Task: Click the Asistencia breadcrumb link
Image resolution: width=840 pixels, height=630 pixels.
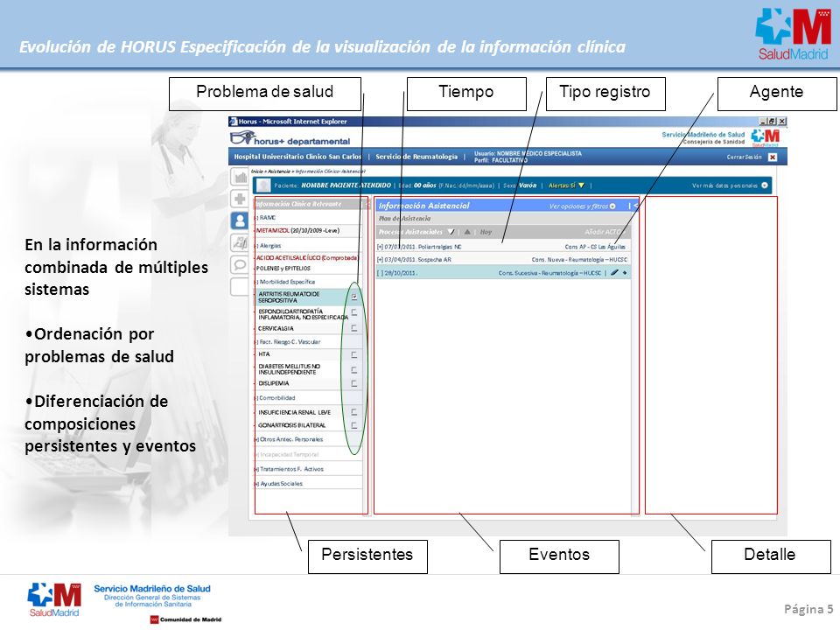Action: pyautogui.click(x=279, y=171)
